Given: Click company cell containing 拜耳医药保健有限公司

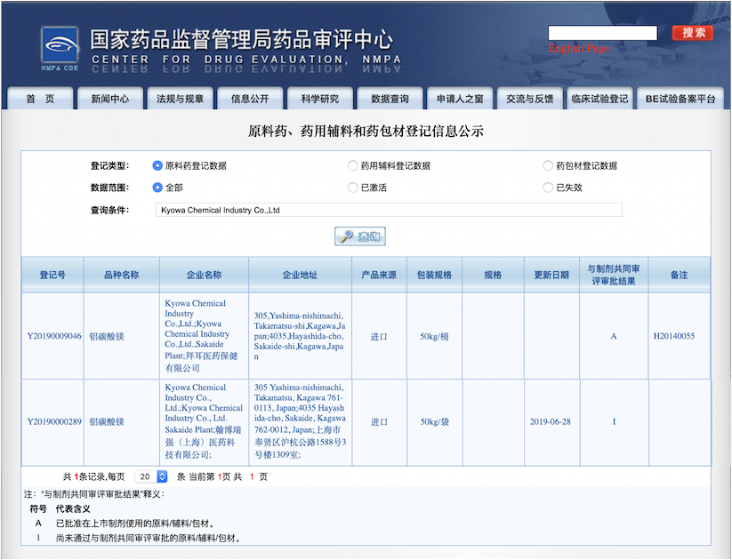Looking at the screenshot, I should coord(204,336).
